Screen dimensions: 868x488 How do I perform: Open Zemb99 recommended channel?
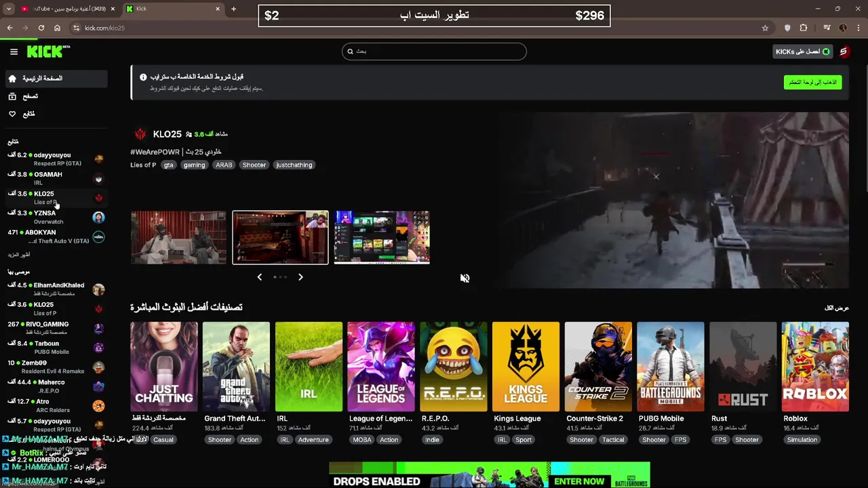tap(57, 367)
